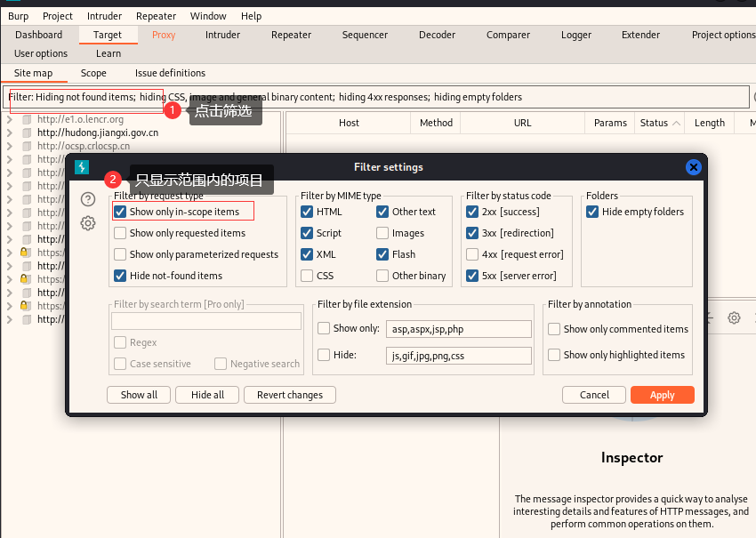Click the Inspector panel gear icon

(x=734, y=317)
